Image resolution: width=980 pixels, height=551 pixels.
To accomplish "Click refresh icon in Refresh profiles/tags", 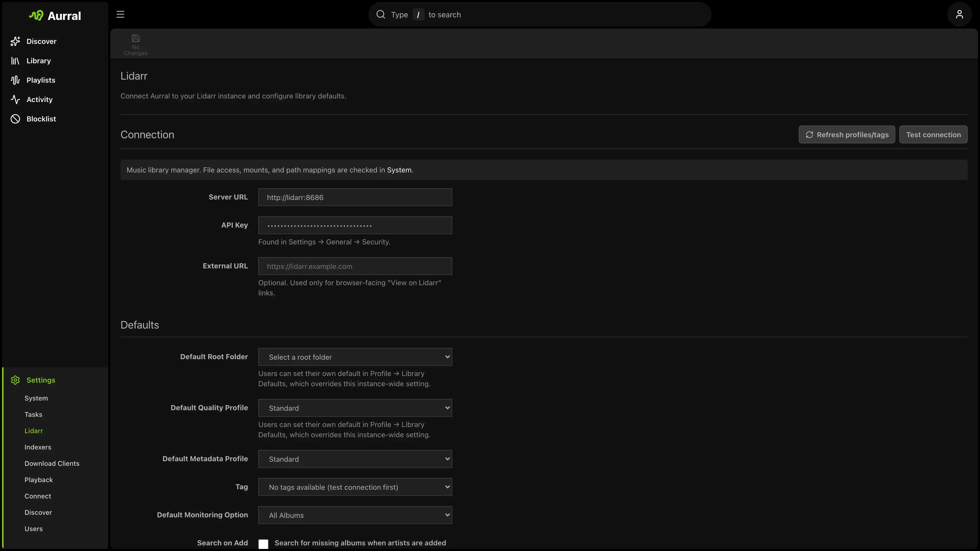I will tap(809, 135).
